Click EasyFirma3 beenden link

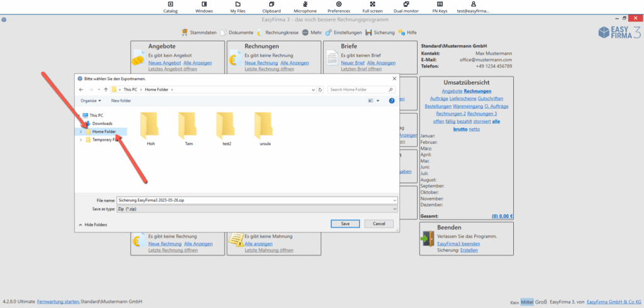click(x=458, y=243)
